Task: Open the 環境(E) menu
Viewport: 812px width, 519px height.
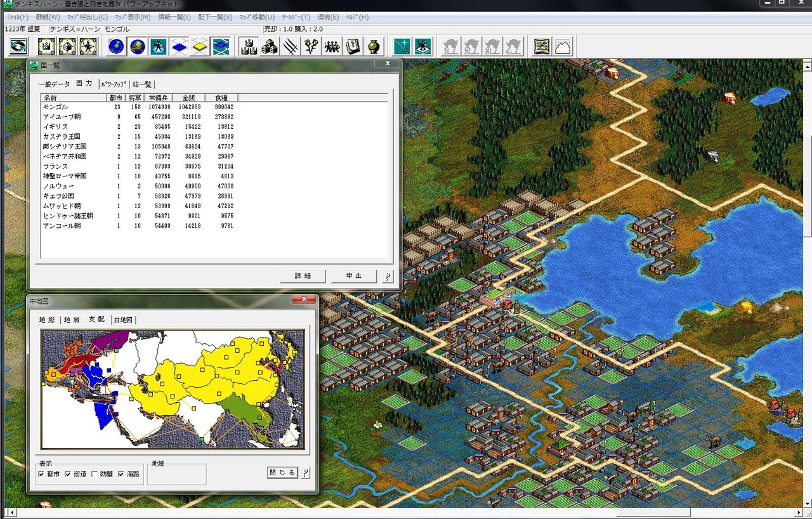Action: pos(328,17)
